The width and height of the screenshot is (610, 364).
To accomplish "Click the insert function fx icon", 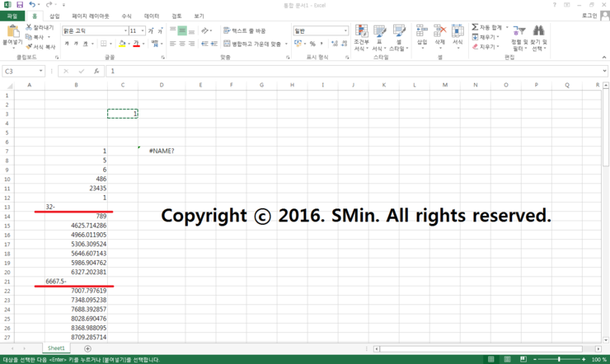I will pyautogui.click(x=96, y=71).
